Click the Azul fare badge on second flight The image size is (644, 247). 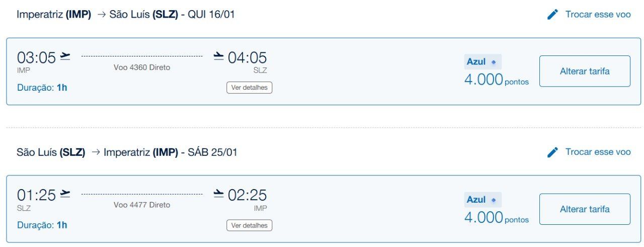click(x=482, y=200)
